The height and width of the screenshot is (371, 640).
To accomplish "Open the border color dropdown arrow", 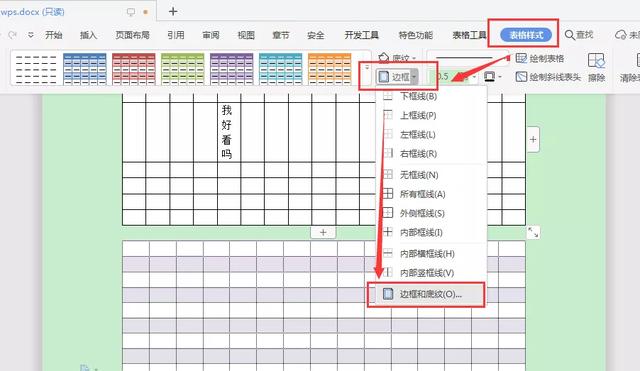I will [x=500, y=77].
